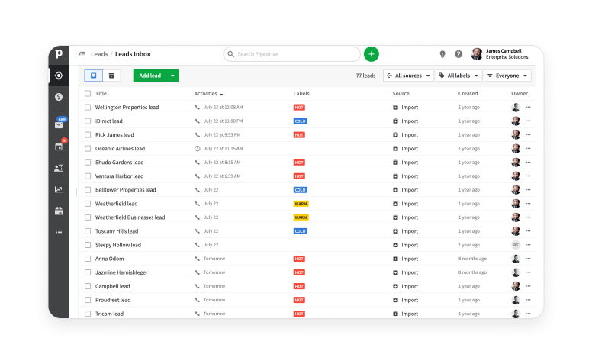
Task: Open the Proudfeet lead title
Action: [x=113, y=300]
